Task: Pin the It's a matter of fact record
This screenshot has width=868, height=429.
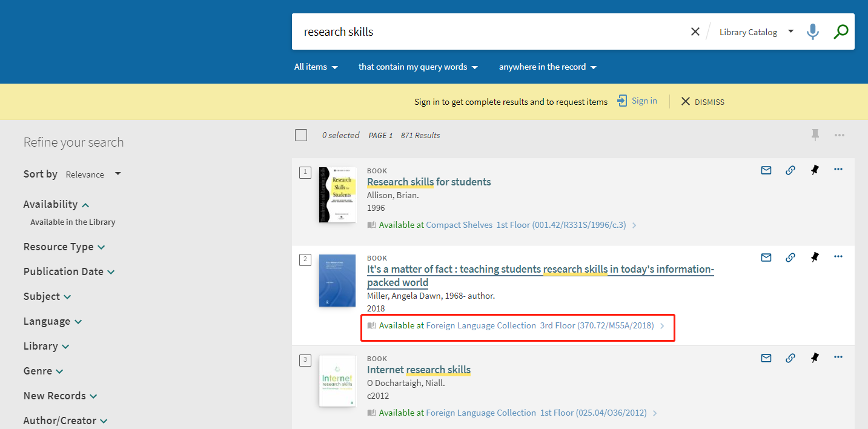Action: (815, 258)
